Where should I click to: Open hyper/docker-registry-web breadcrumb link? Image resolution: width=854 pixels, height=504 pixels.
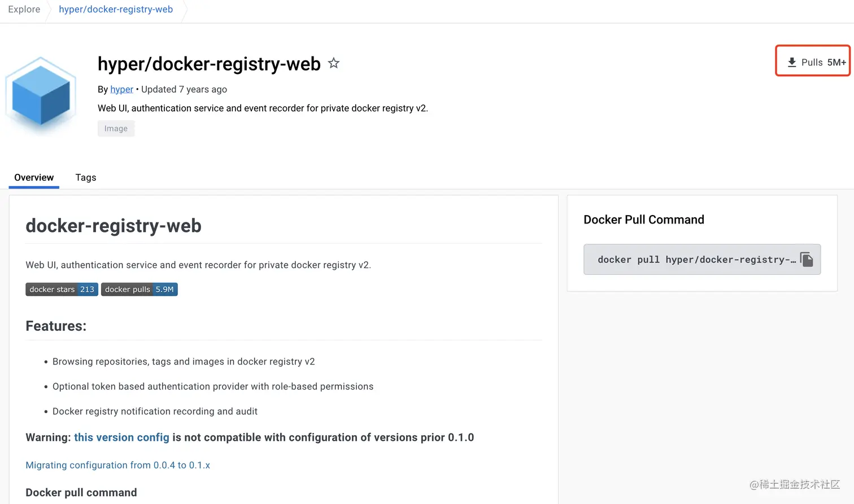[x=116, y=10]
